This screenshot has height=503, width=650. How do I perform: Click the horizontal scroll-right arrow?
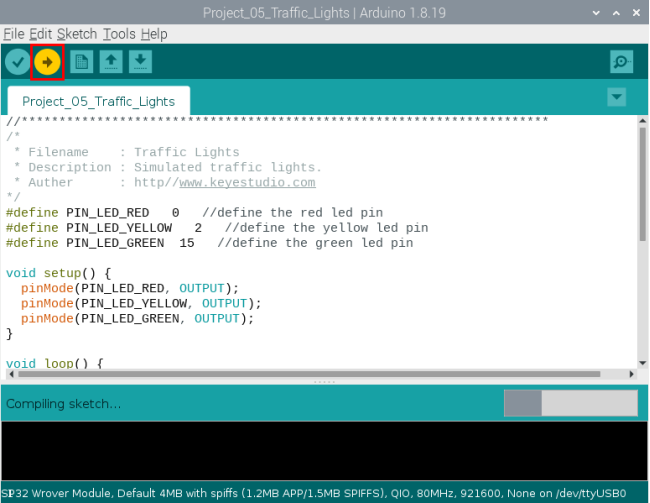[x=631, y=374]
